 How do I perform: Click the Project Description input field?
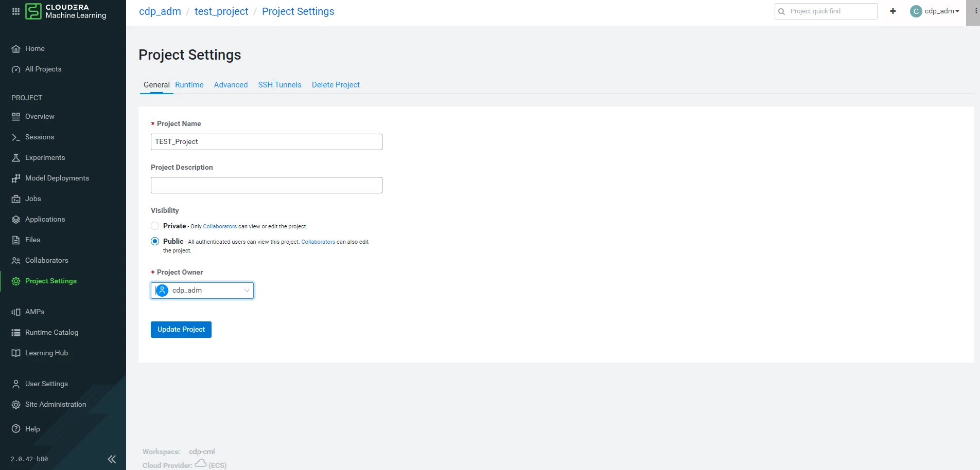click(x=267, y=185)
